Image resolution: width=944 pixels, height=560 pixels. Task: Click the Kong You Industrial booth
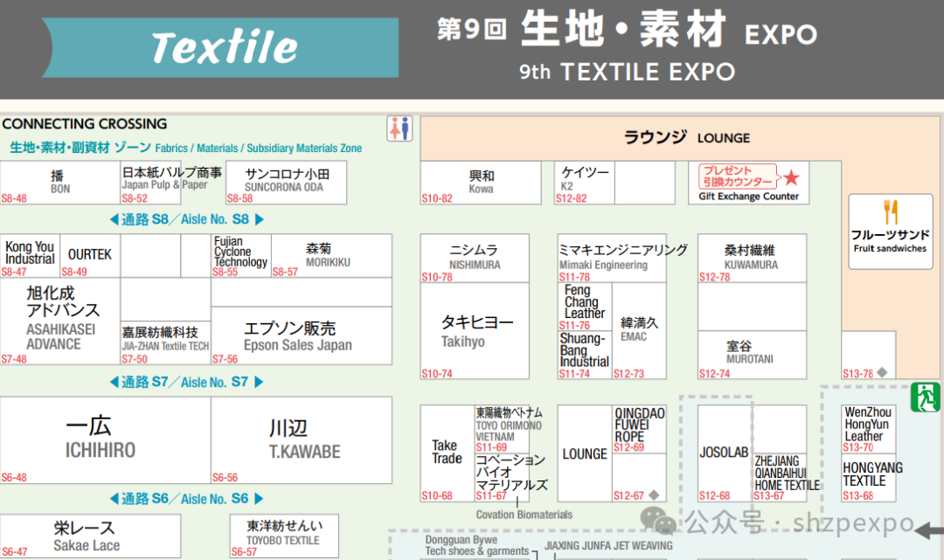coord(30,256)
